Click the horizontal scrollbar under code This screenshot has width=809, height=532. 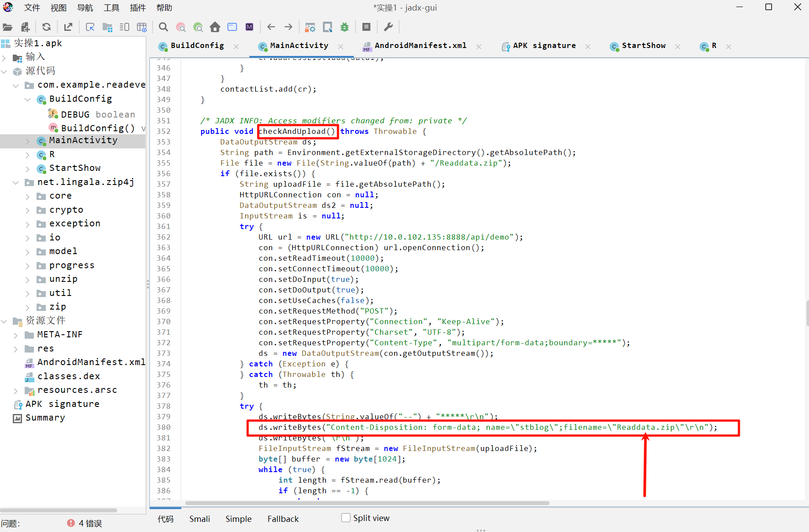[367, 503]
